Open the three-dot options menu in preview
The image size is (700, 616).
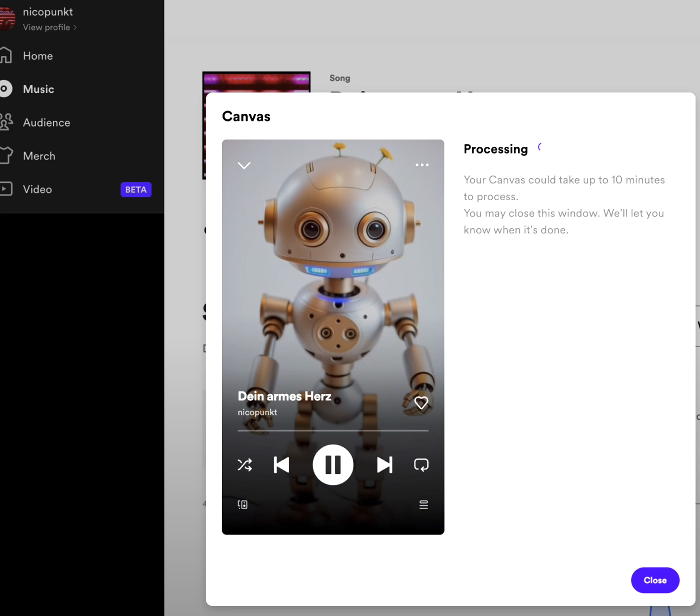[x=422, y=165]
